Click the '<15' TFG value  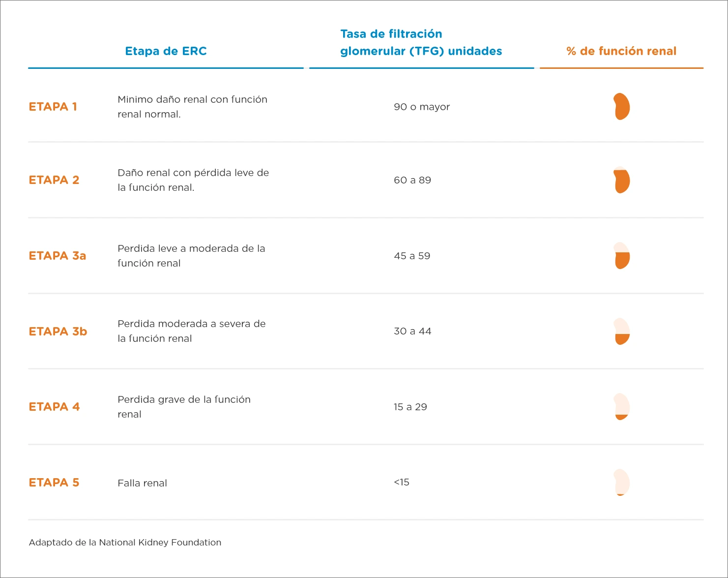point(402,482)
